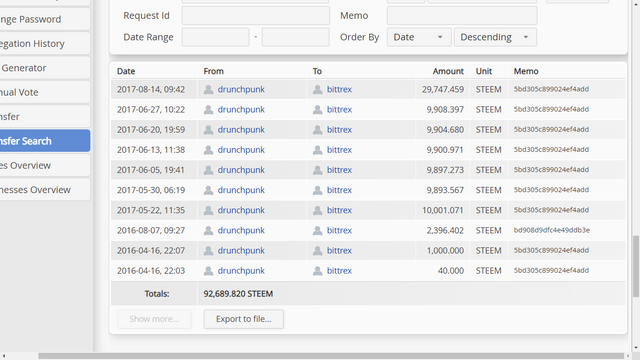Click sender avatar icon in 2017-06-20 row
This screenshot has width=640, height=360.
208,130
